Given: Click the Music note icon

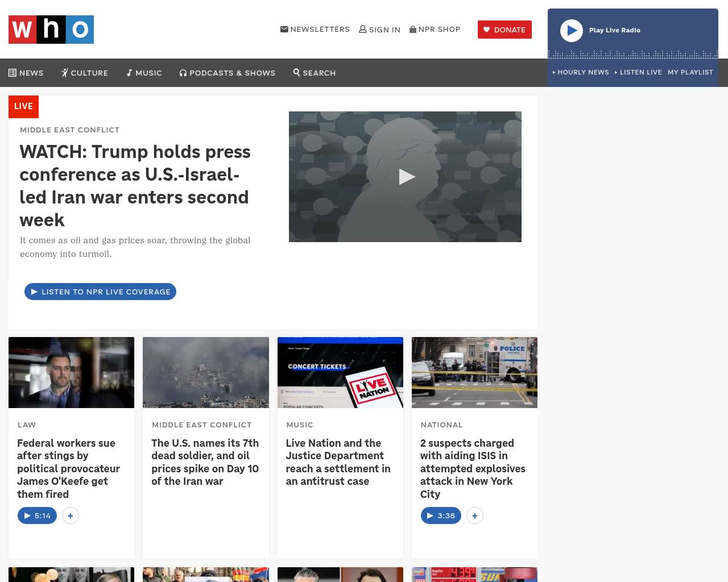Looking at the screenshot, I should (x=130, y=73).
